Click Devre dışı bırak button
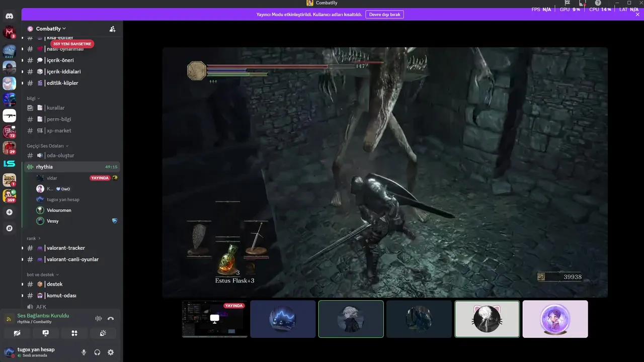The image size is (644, 362). coord(384,15)
